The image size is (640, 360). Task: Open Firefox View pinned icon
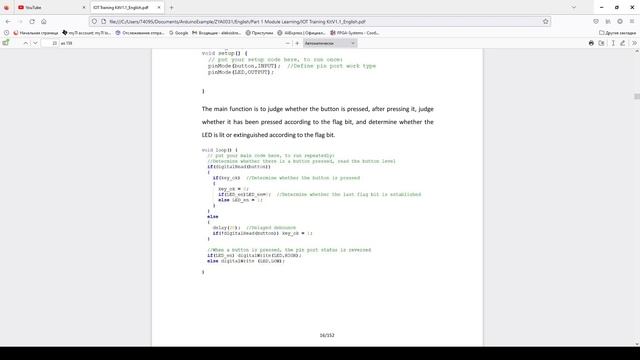(x=6, y=7)
